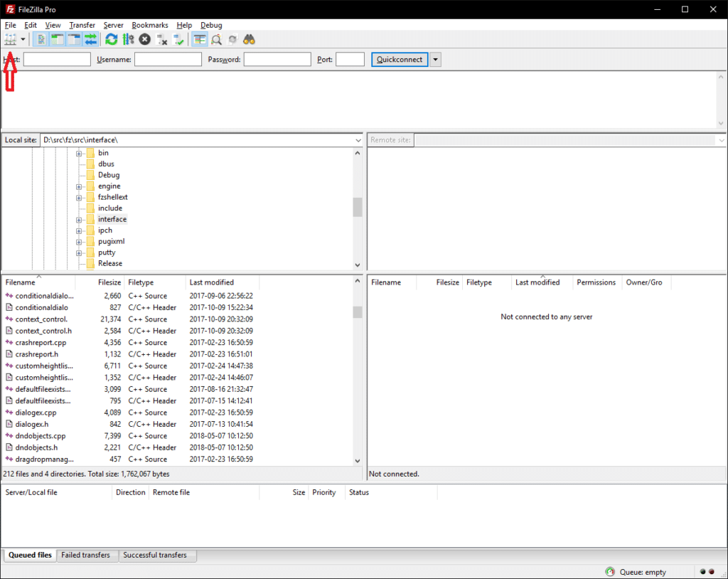Click the Host input field
This screenshot has width=728, height=579.
tap(57, 60)
